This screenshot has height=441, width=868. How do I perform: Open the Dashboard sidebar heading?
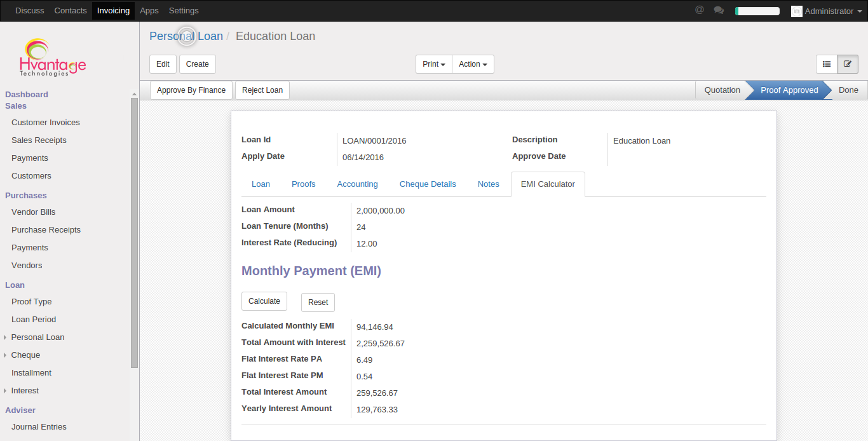point(27,95)
